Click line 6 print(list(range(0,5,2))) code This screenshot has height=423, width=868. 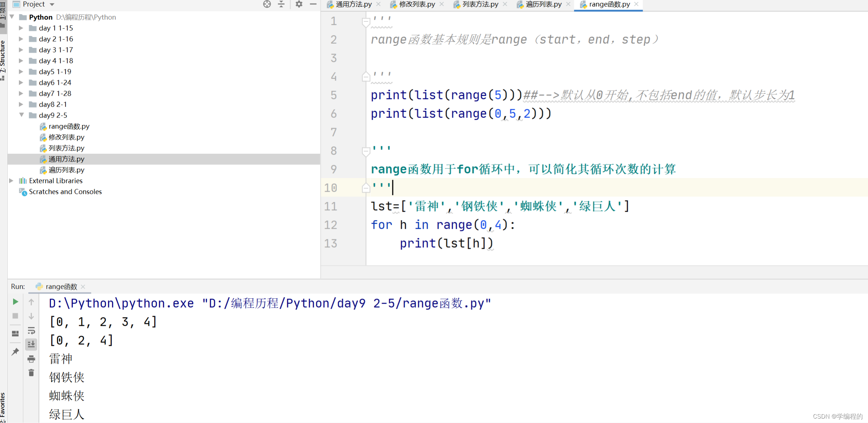point(461,113)
